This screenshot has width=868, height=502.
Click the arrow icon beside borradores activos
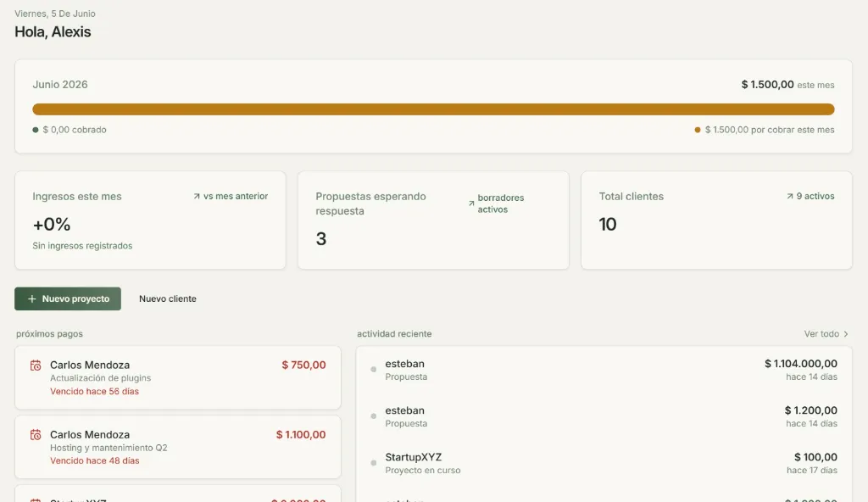(471, 204)
